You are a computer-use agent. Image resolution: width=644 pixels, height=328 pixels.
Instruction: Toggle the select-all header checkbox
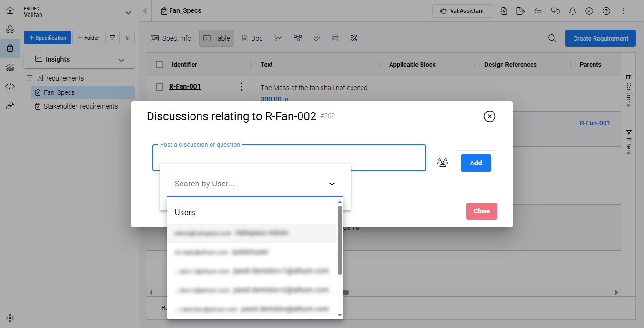point(160,65)
